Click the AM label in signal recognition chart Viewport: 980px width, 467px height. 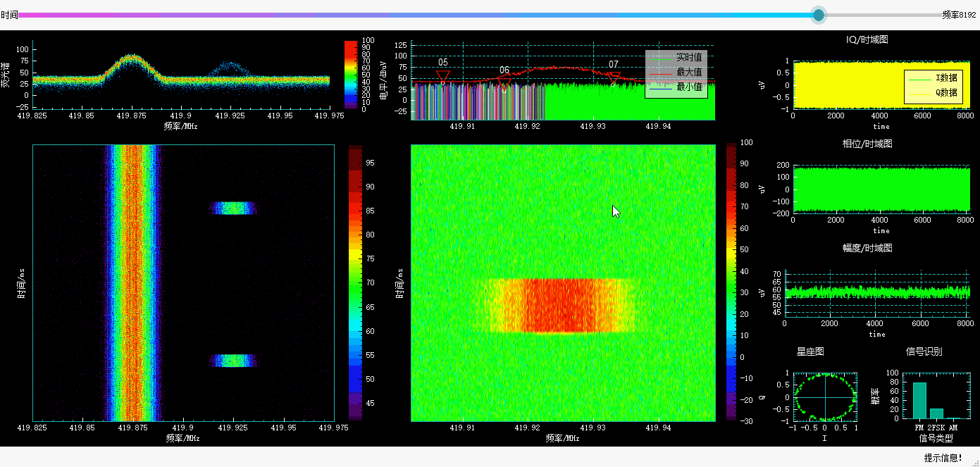coord(953,428)
